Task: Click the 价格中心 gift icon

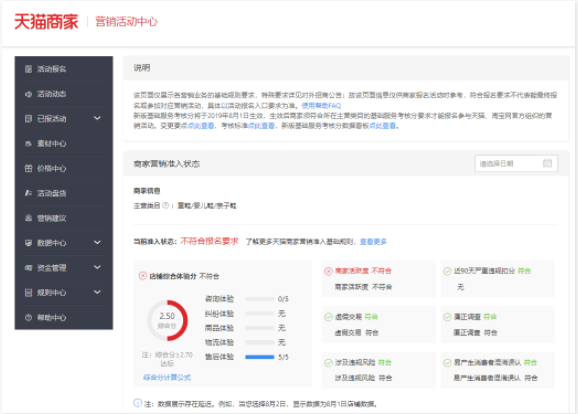Action: tap(28, 168)
